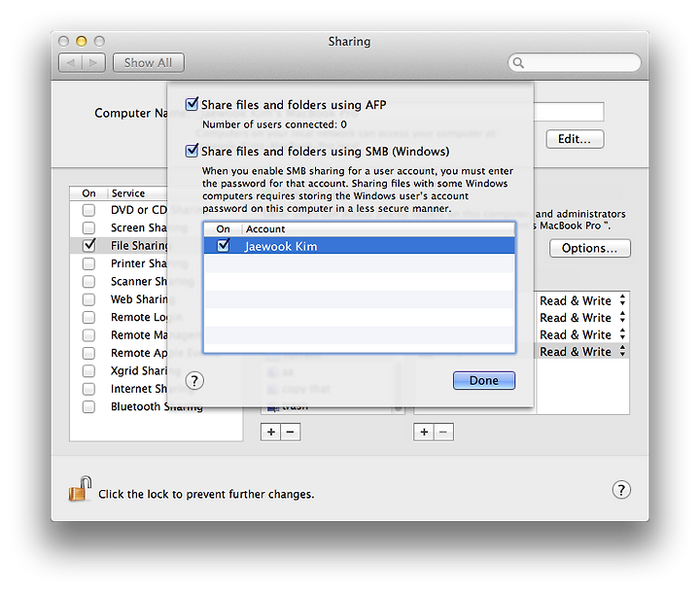This screenshot has height=592, width=700.
Task: Uncheck Share files and folders using SMB
Action: pyautogui.click(x=192, y=151)
